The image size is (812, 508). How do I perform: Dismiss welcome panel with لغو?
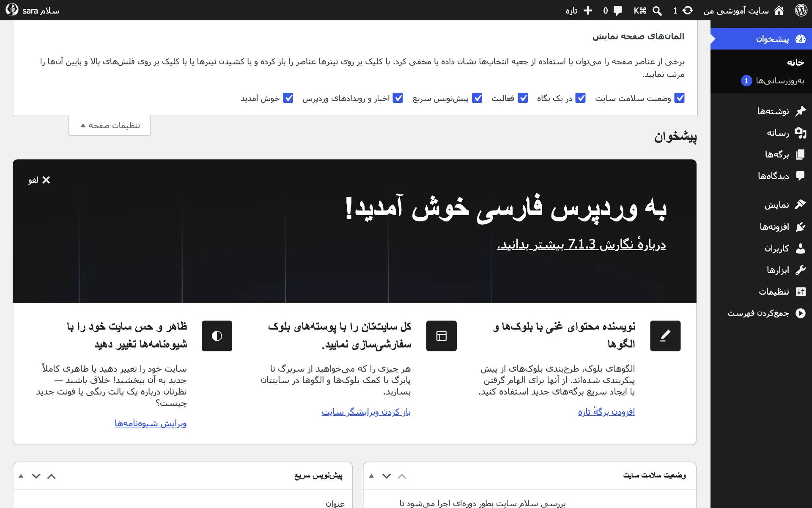(39, 180)
